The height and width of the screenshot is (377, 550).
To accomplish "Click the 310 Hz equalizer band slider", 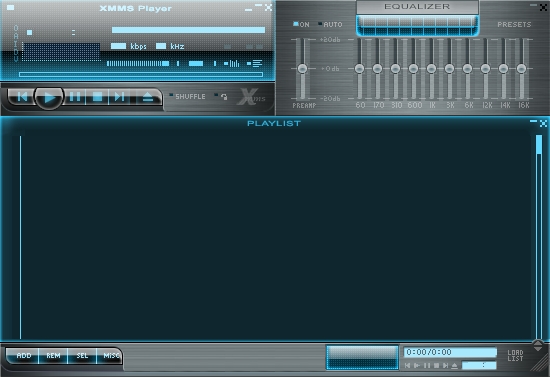I will pos(395,68).
